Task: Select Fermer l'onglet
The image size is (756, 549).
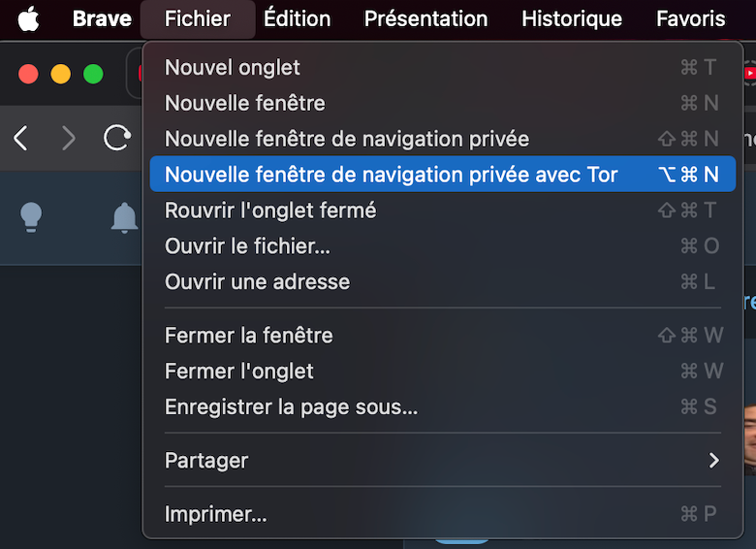Action: (443, 371)
